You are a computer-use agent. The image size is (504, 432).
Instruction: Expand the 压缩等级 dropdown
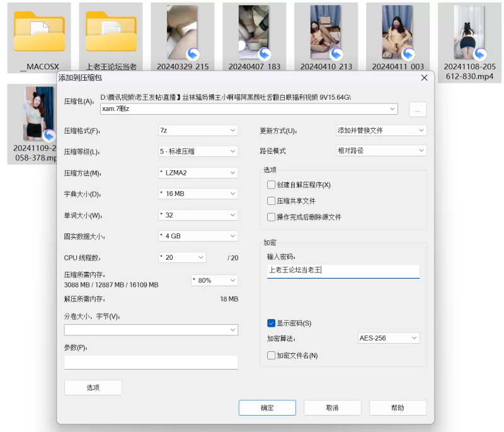(x=198, y=151)
